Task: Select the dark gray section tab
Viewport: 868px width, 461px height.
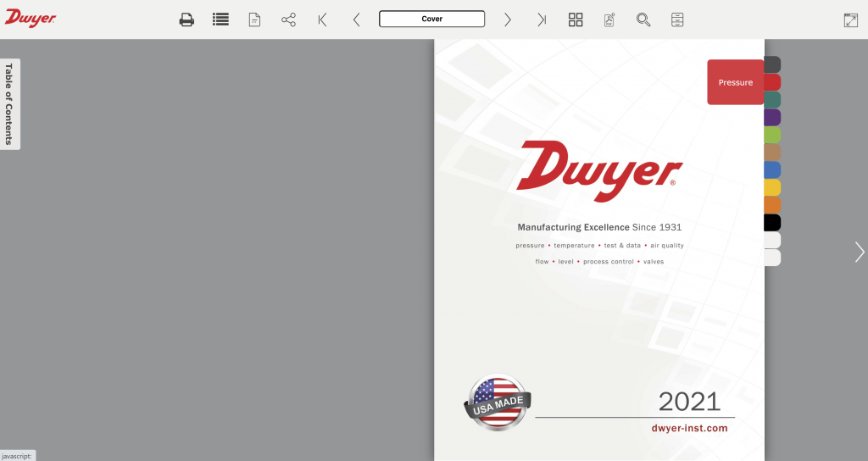Action: [x=772, y=64]
